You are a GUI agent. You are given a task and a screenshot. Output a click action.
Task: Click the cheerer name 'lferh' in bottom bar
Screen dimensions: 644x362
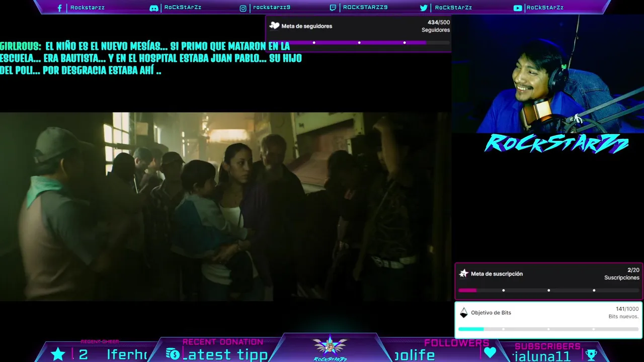point(126,354)
